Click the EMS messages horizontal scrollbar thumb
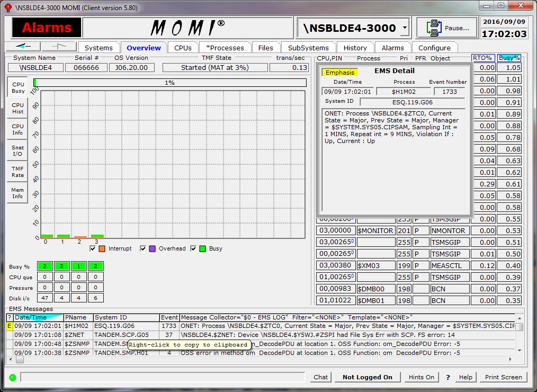The height and width of the screenshot is (392, 537). pyautogui.click(x=20, y=359)
